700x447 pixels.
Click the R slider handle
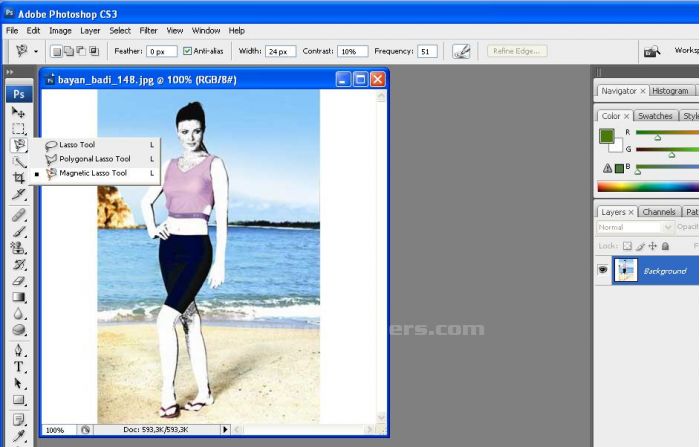(x=658, y=138)
